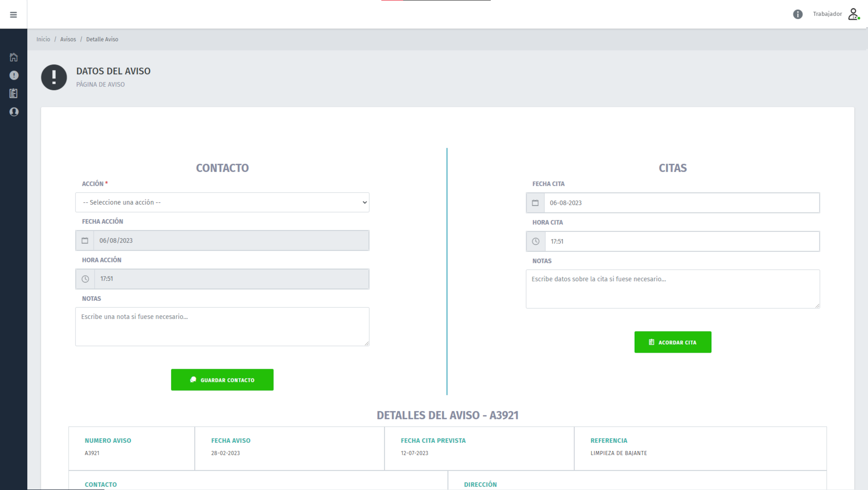Toggle the hamburger sidebar menu
868x490 pixels.
14,15
